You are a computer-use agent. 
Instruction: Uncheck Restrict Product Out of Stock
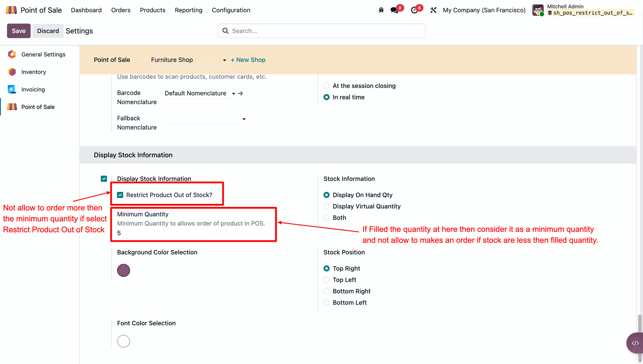click(x=120, y=195)
